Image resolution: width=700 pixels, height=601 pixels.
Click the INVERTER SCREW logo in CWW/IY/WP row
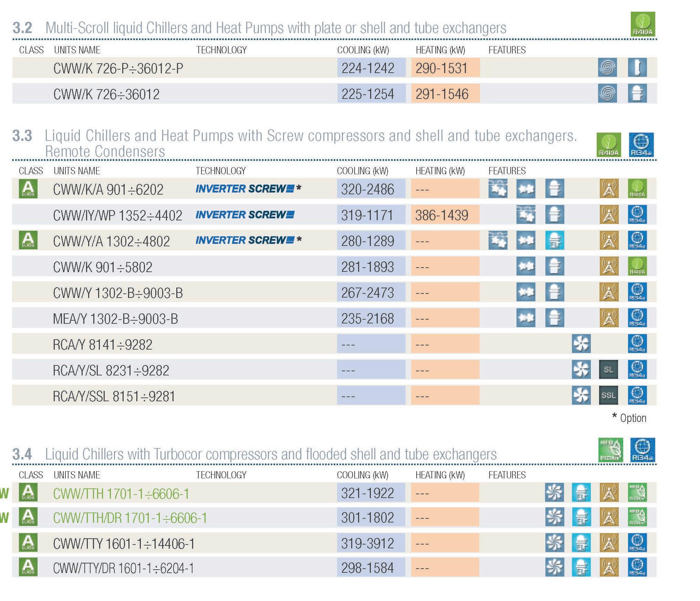[245, 215]
